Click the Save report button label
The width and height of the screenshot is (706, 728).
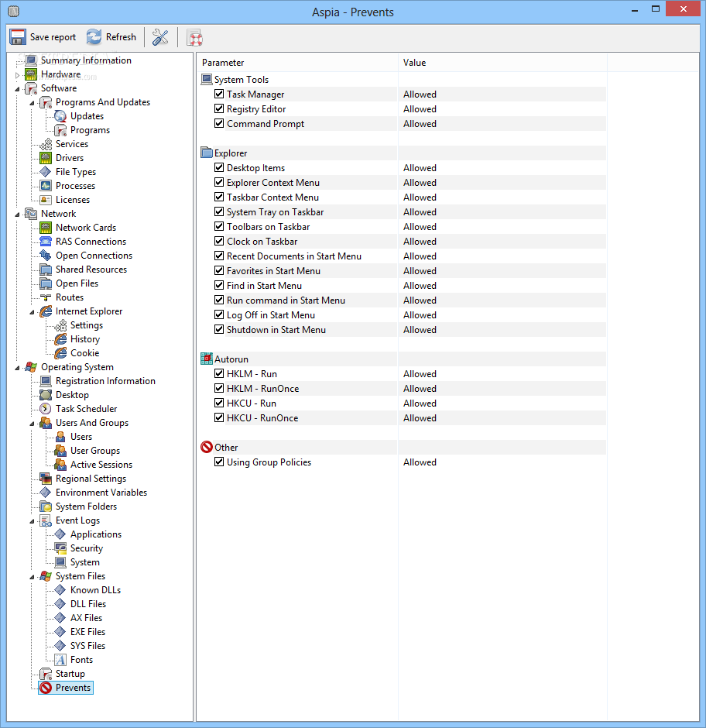point(53,37)
